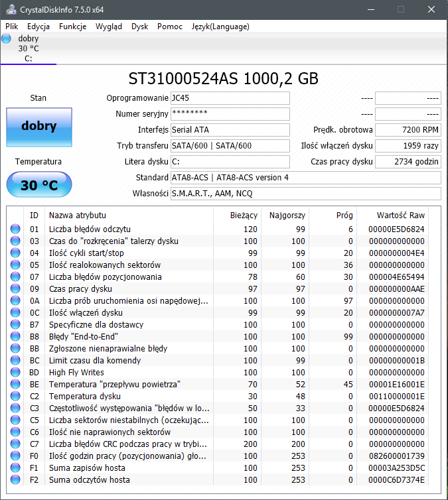448x500 pixels.
Task: Click the 2734 godzin power-on hours field
Action: (x=408, y=162)
